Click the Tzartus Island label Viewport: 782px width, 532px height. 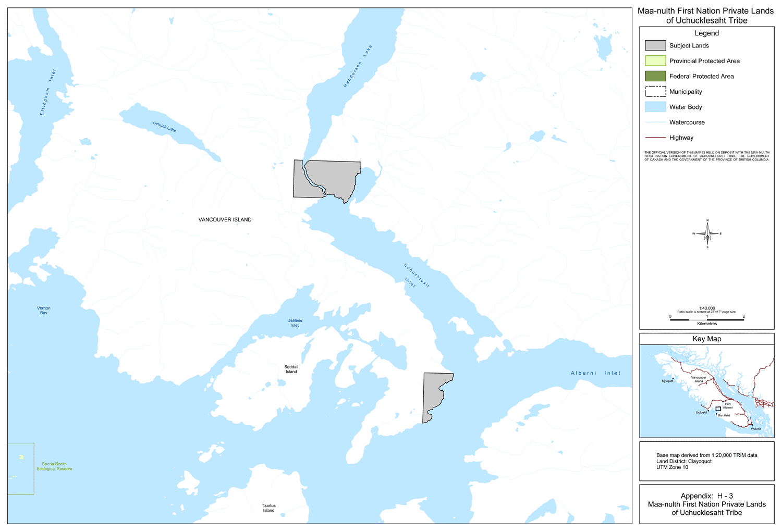coord(268,508)
